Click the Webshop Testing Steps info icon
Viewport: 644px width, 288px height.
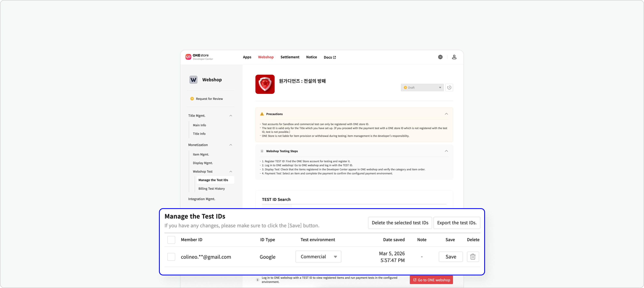point(262,151)
